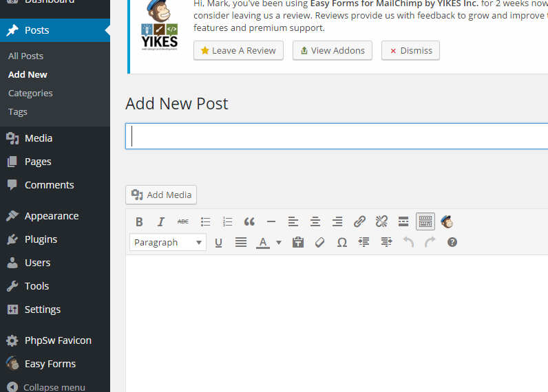Insert a special character (omega)
This screenshot has height=392, width=548.
click(341, 242)
